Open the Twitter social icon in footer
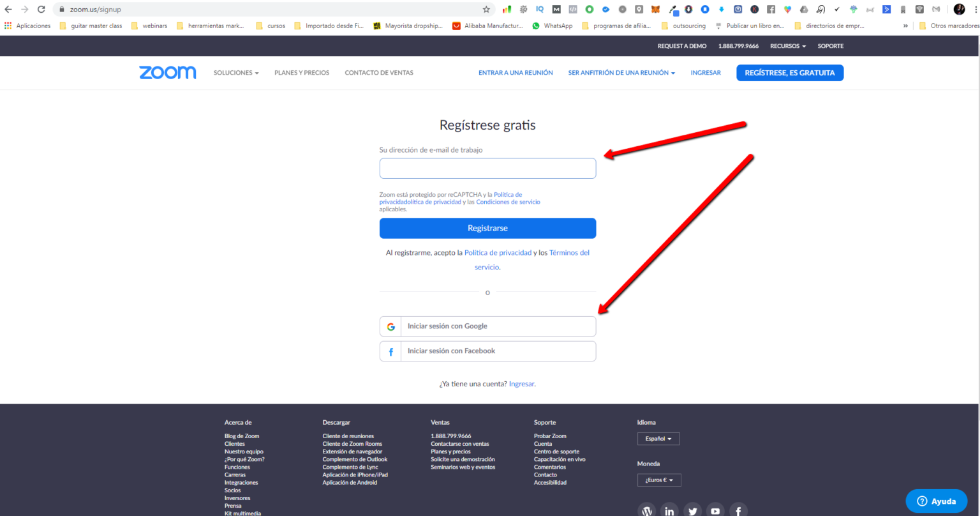The image size is (980, 516). [x=692, y=510]
